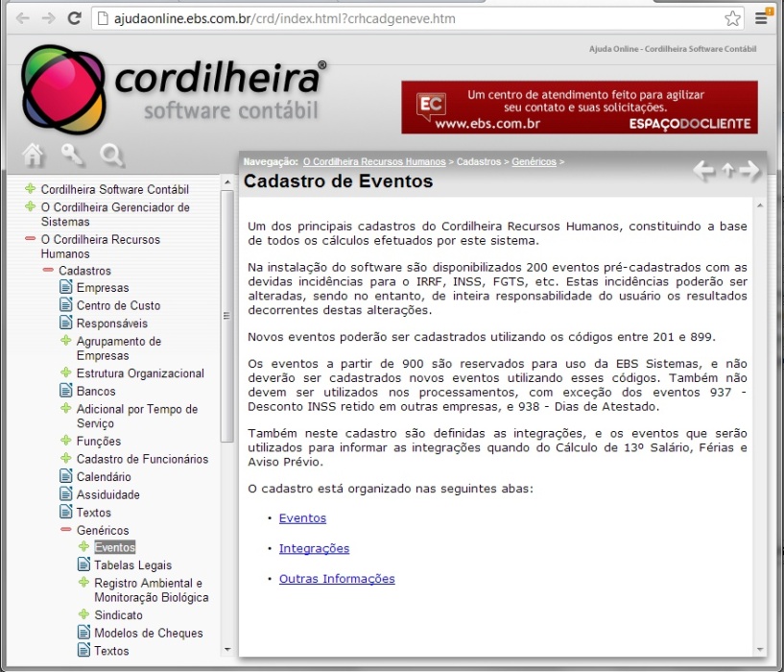Viewport: 784px width, 672px height.
Task: Collapse O Cordilheira Recursos Humanos node
Action: click(x=31, y=239)
